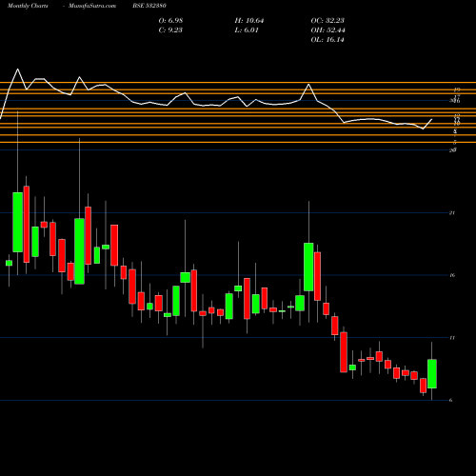
Task: Select the open value 'O: 6.98'
Action: point(170,21)
